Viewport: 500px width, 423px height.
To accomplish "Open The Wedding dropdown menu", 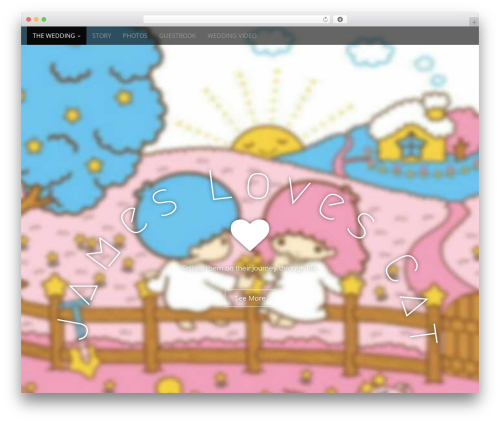I will tap(56, 36).
